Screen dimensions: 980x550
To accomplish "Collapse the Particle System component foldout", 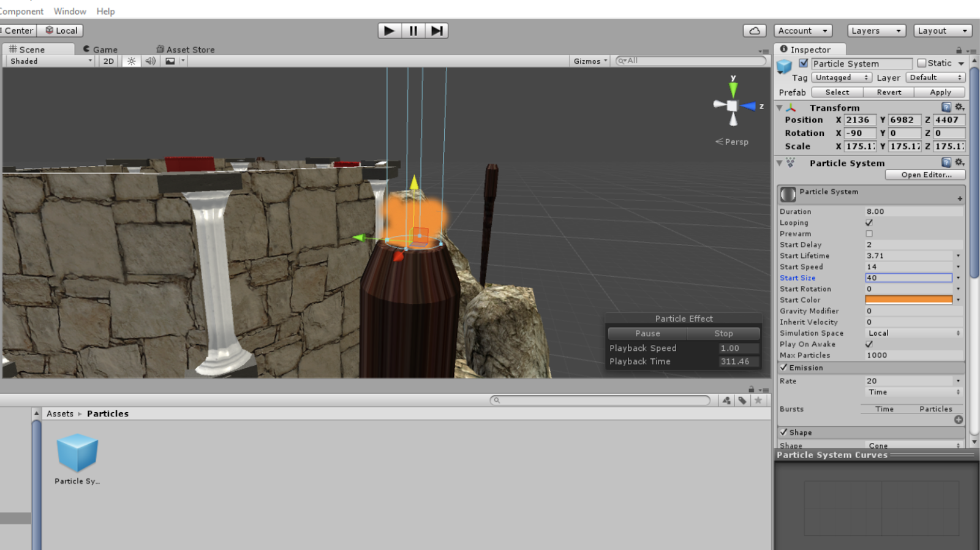I will pyautogui.click(x=780, y=163).
